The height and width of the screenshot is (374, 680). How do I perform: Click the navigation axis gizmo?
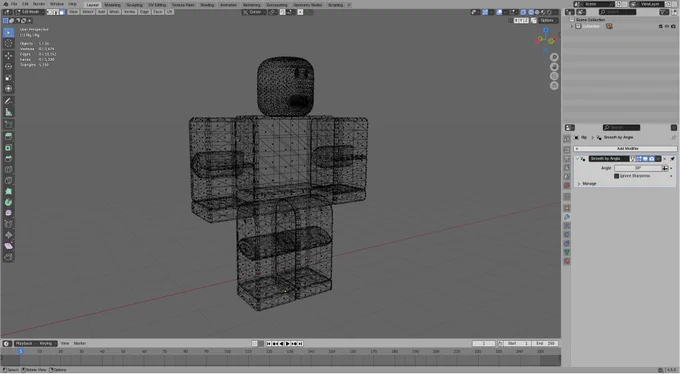coord(545,39)
